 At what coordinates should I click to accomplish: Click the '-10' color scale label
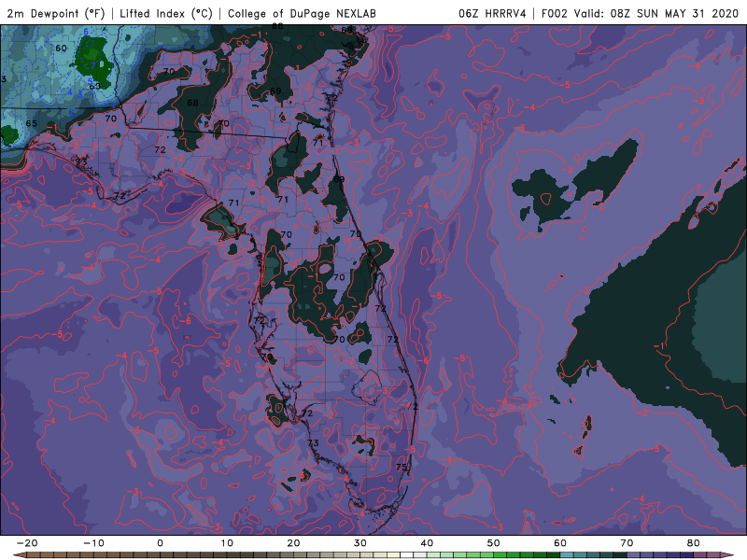coord(93,543)
